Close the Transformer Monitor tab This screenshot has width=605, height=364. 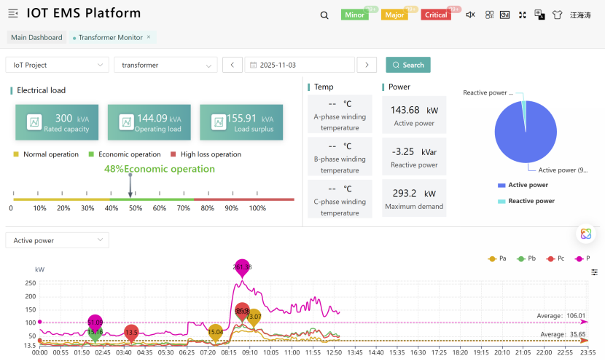click(149, 36)
